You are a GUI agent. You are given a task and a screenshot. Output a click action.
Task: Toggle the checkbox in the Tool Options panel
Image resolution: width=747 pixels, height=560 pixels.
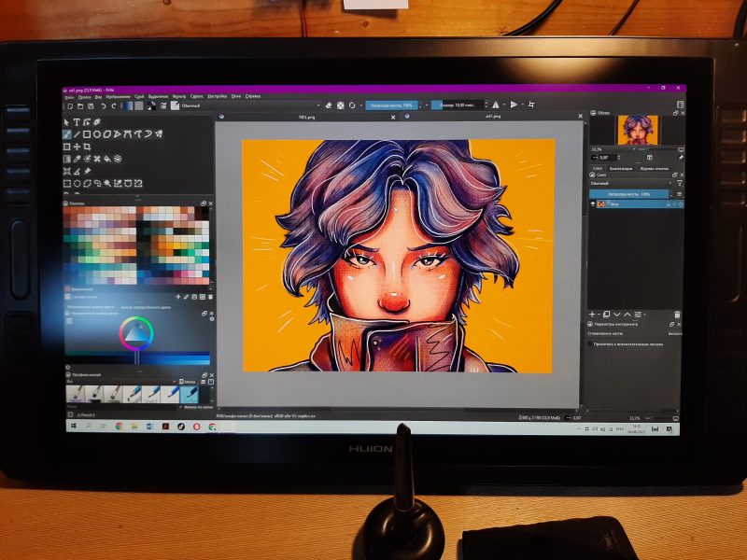coord(590,343)
